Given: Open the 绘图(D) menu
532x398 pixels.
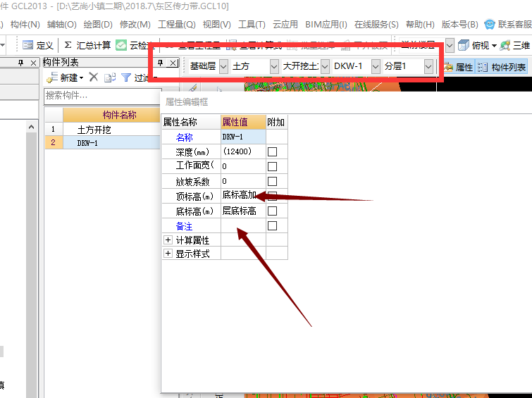Looking at the screenshot, I should coord(98,25).
